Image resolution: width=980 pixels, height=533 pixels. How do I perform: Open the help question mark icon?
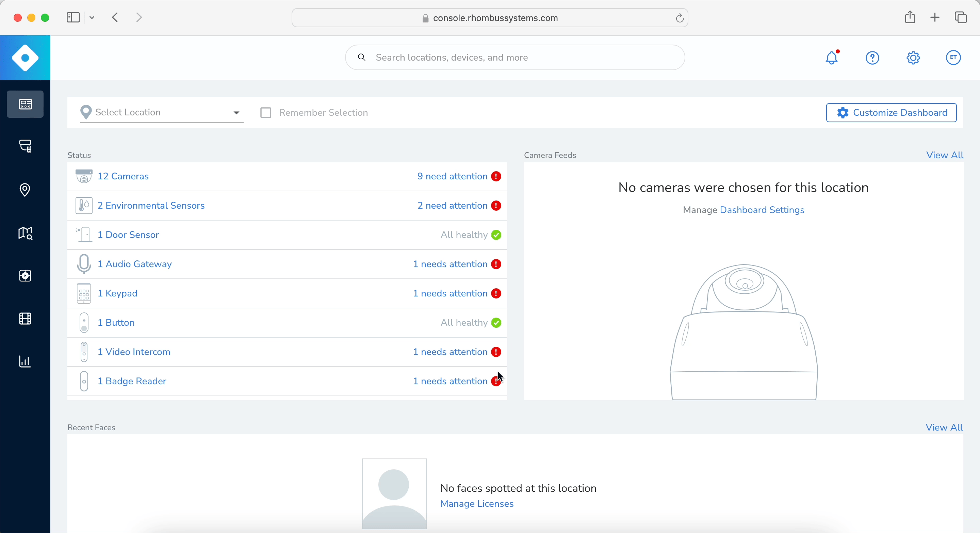tap(872, 58)
